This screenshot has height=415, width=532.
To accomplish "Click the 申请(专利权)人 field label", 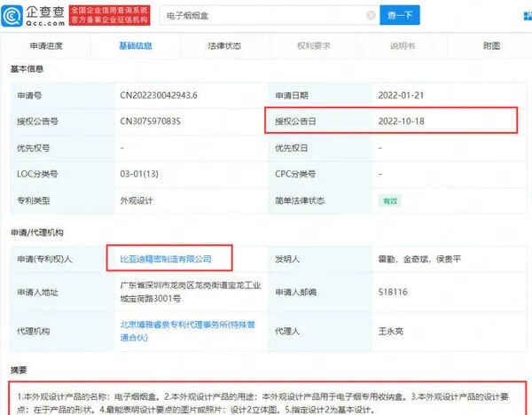I will [x=44, y=259].
